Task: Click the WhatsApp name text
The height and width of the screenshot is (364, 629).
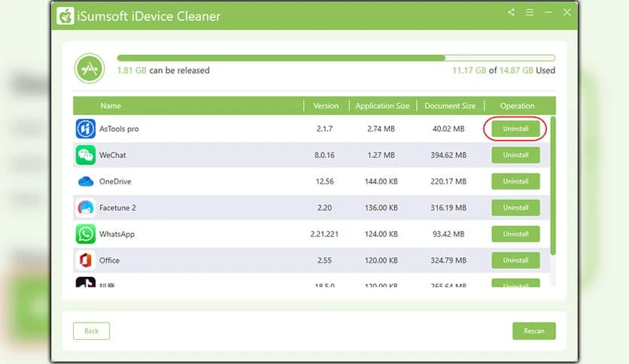Action: click(117, 234)
